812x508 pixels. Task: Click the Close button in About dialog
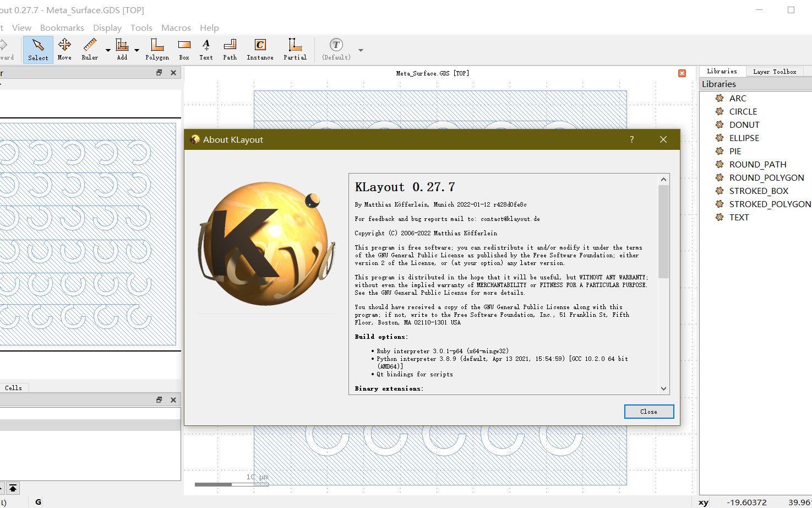[649, 412]
